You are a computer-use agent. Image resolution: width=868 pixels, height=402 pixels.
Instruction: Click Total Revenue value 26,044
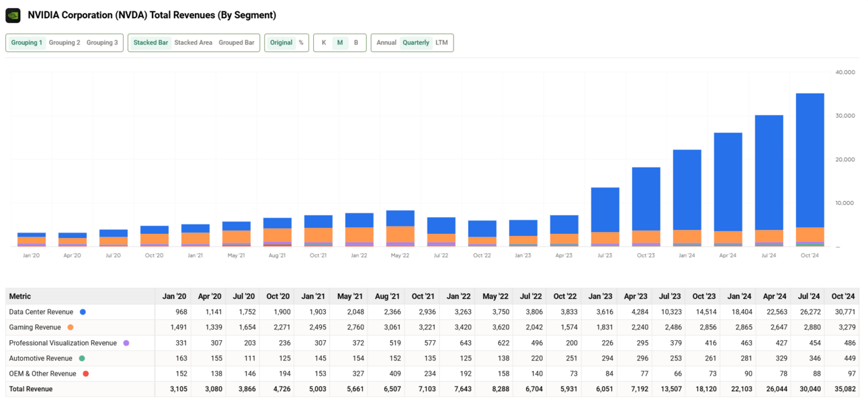coord(775,389)
